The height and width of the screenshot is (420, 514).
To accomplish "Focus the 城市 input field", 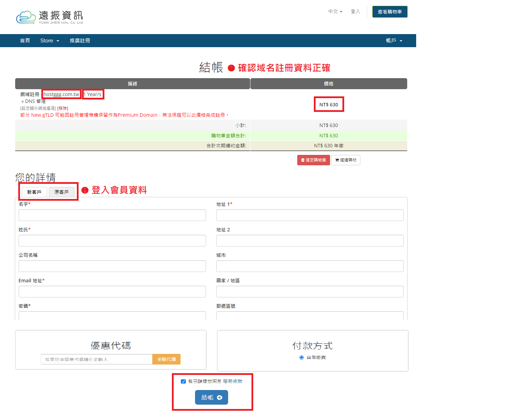I will [x=310, y=266].
